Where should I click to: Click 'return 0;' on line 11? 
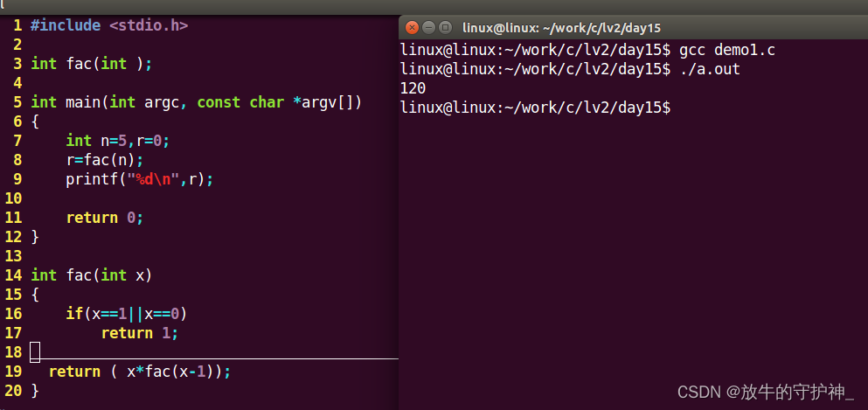point(105,218)
